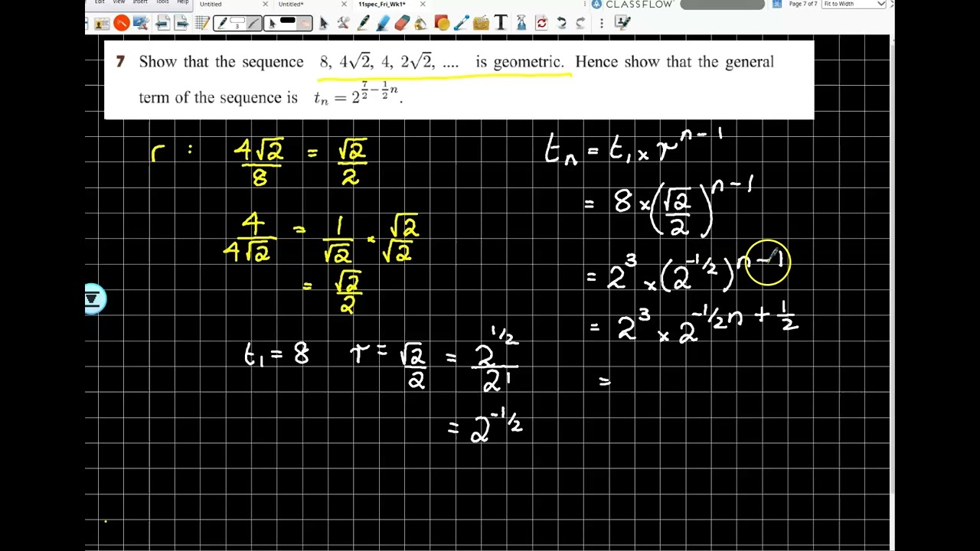Pick the black ink color swatch

coord(287,21)
